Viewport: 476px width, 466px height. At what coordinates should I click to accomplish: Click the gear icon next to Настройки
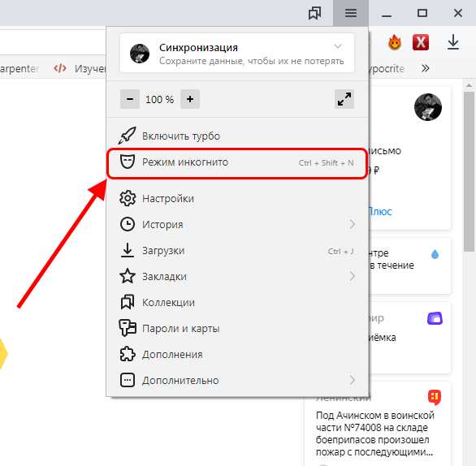pyautogui.click(x=128, y=198)
